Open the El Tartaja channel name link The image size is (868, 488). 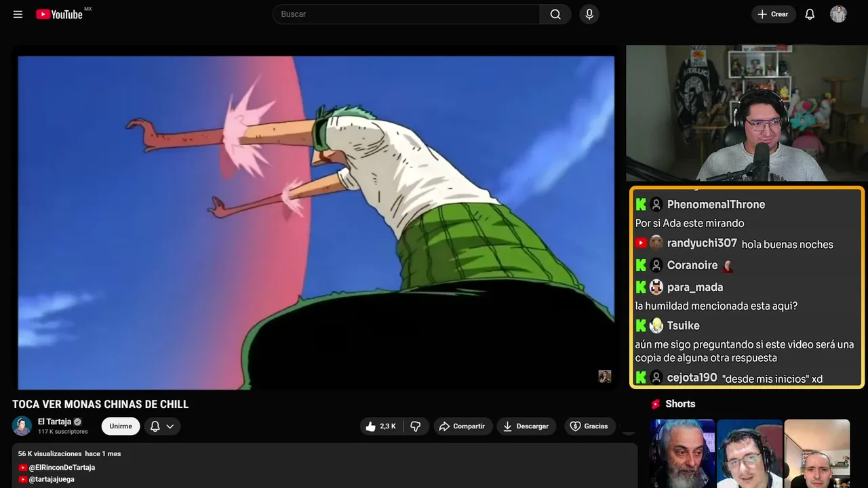54,422
